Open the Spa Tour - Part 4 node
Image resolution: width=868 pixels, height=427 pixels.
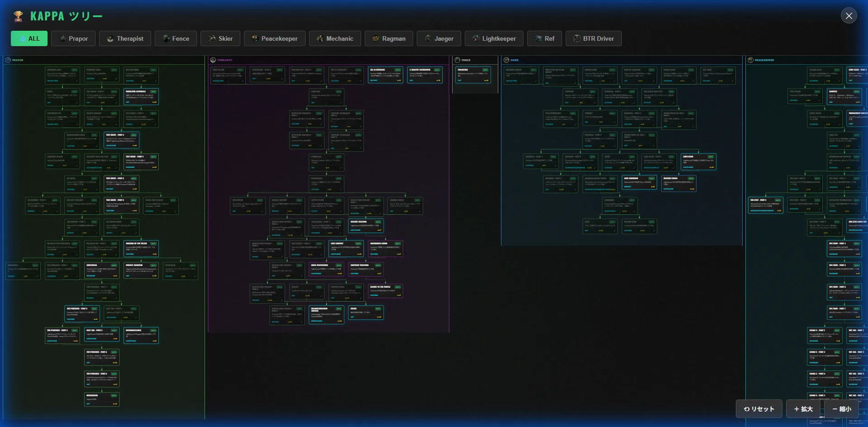coord(844,249)
